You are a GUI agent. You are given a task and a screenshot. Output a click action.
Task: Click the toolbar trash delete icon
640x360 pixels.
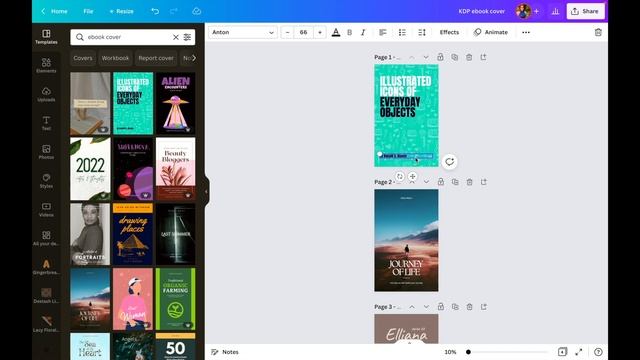[x=598, y=32]
